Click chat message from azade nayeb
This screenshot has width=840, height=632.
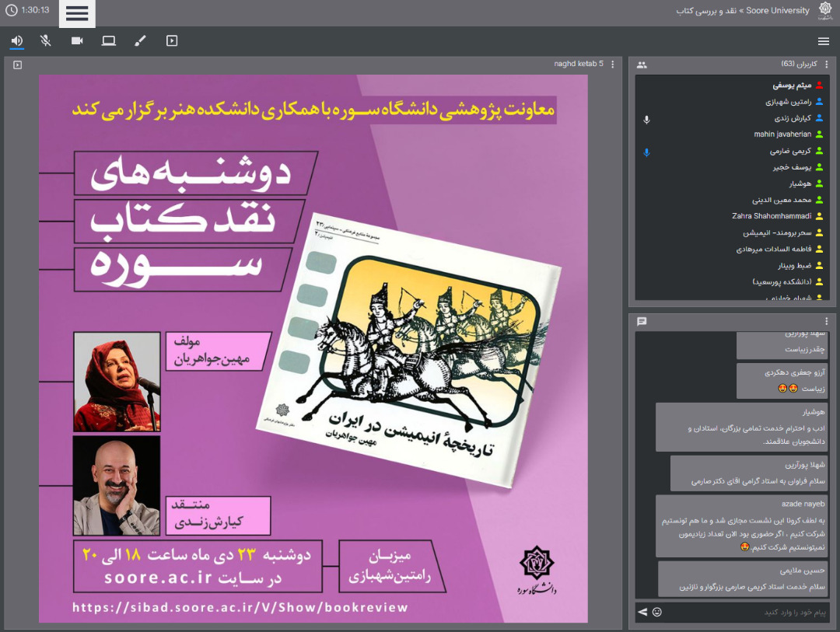[x=742, y=526]
